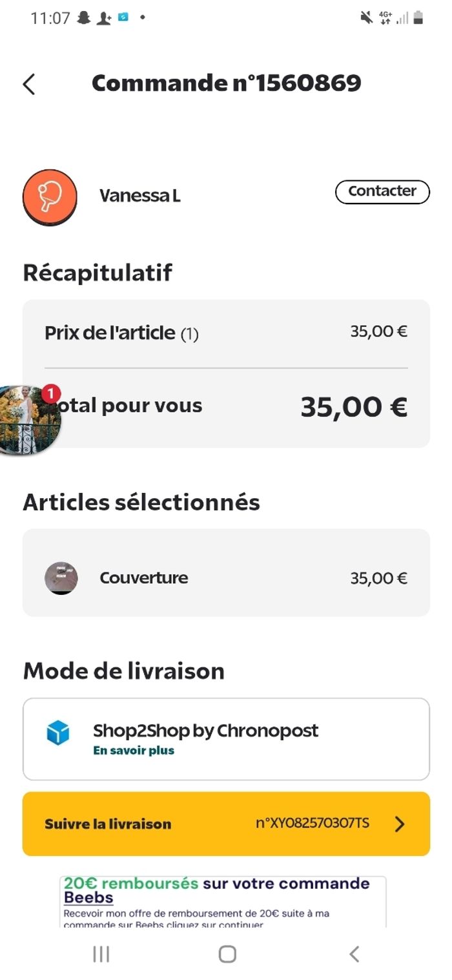This screenshot has width=452, height=980.
Task: Select the tracking number n°XY082570307TS
Action: click(313, 823)
